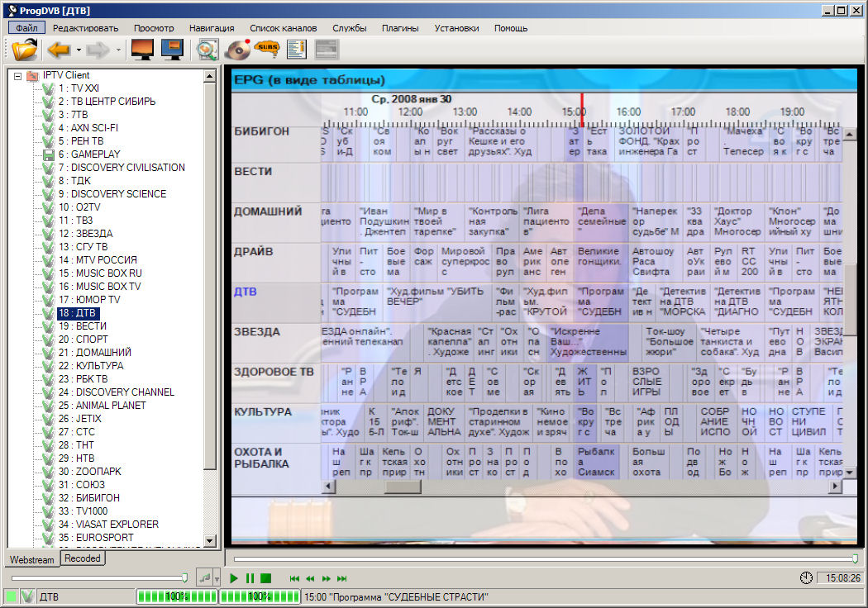868x608 pixels.
Task: Select channel 14 : MTV РОССИЯ
Action: point(98,260)
